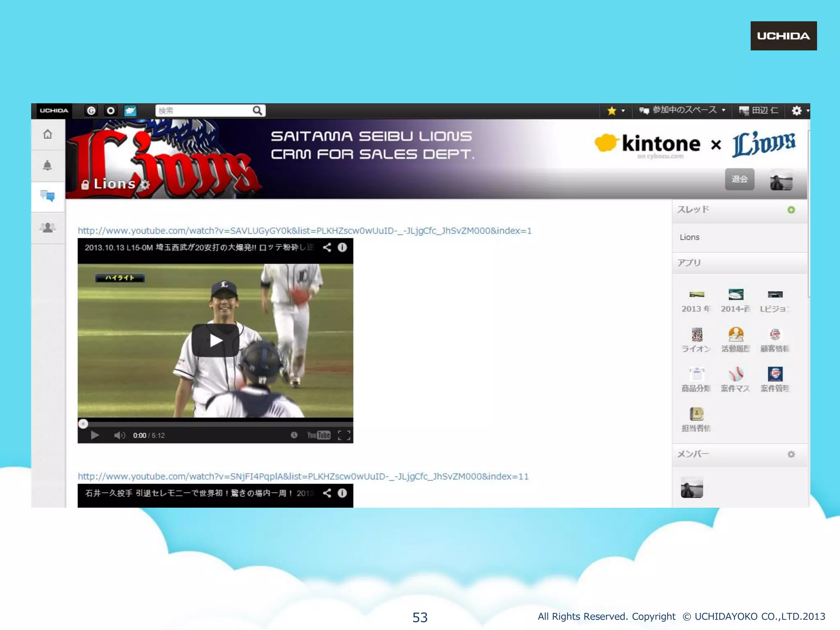
Task: Mute the video volume speaker
Action: (x=119, y=435)
